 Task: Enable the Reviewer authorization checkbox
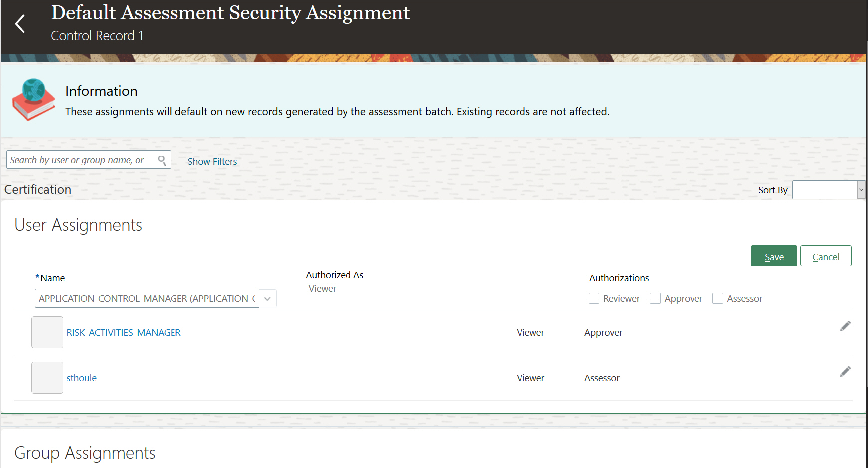tap(594, 298)
